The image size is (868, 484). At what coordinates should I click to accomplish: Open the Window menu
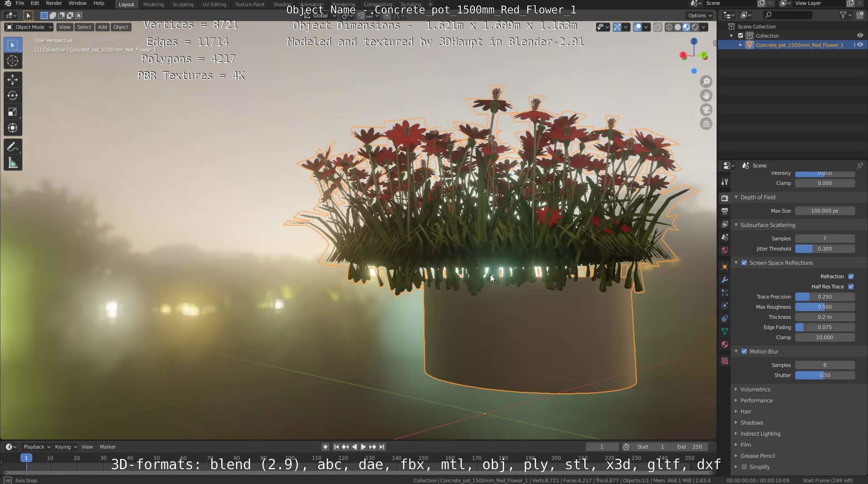tap(77, 3)
